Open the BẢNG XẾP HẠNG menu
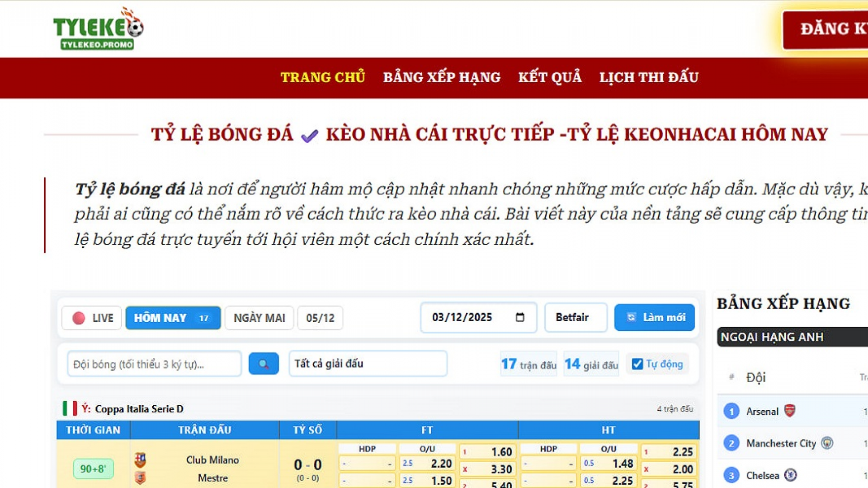868x488 pixels. tap(442, 78)
